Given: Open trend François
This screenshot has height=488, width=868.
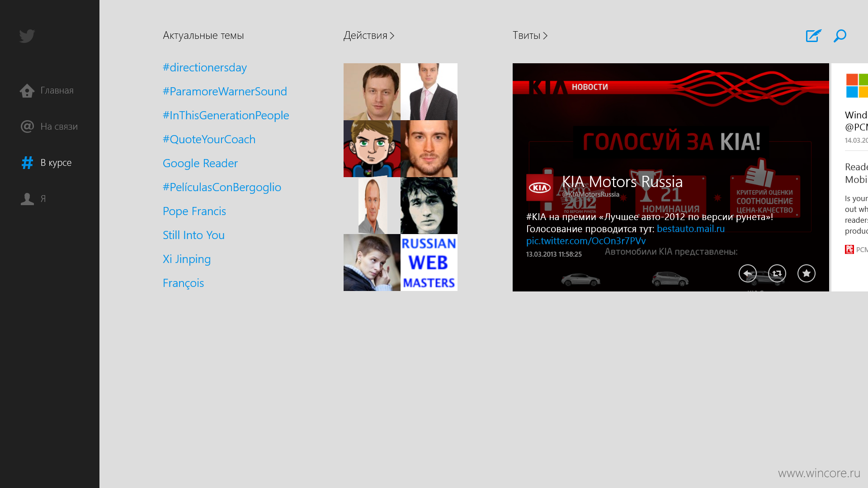Looking at the screenshot, I should (183, 283).
